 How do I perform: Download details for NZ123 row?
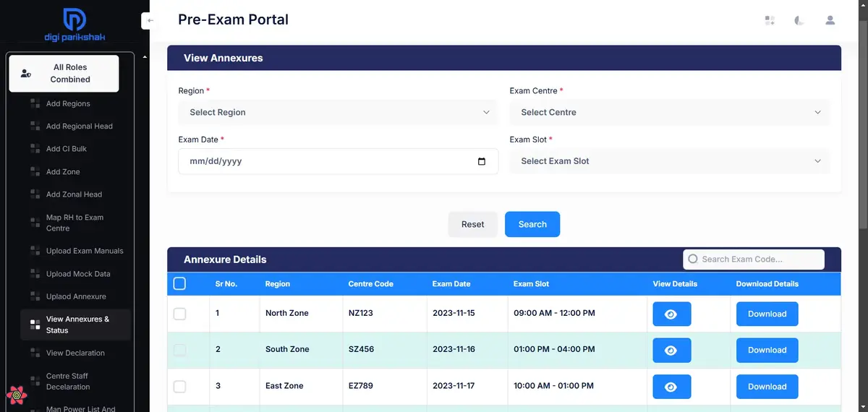[x=767, y=314]
